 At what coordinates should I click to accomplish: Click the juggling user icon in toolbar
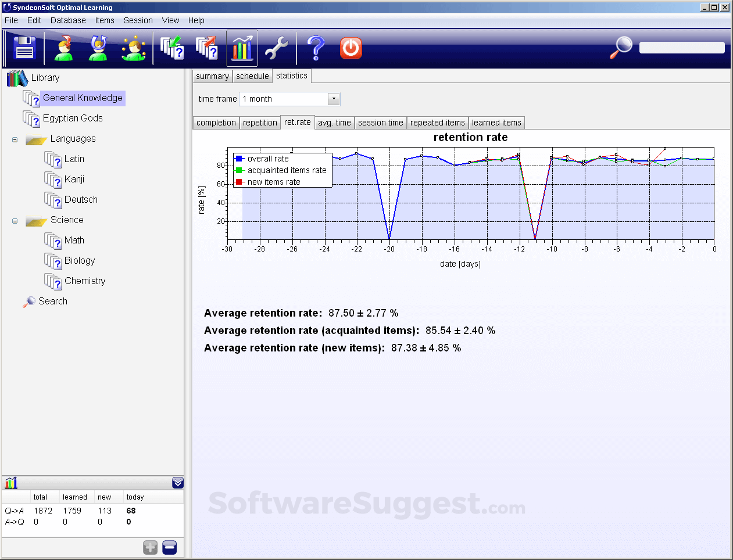[134, 48]
